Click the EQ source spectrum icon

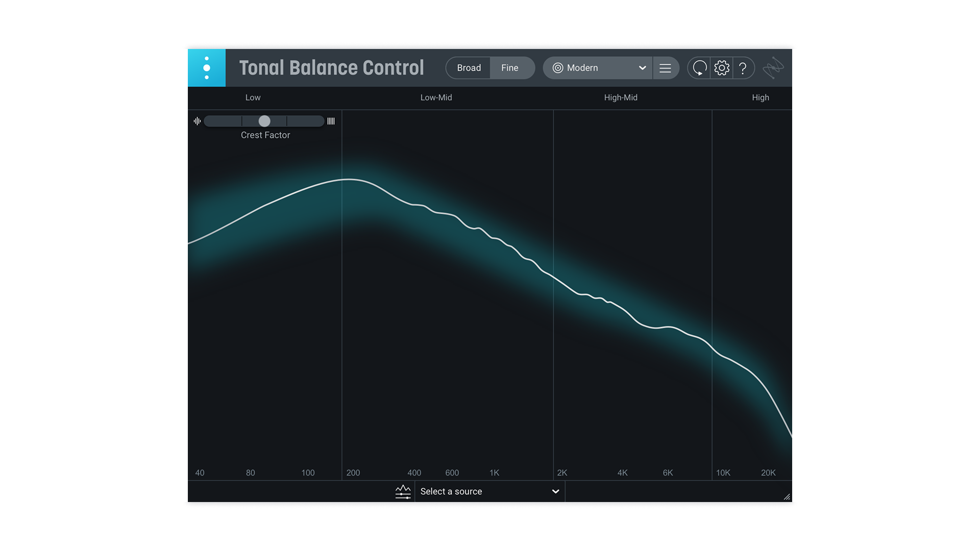(403, 491)
